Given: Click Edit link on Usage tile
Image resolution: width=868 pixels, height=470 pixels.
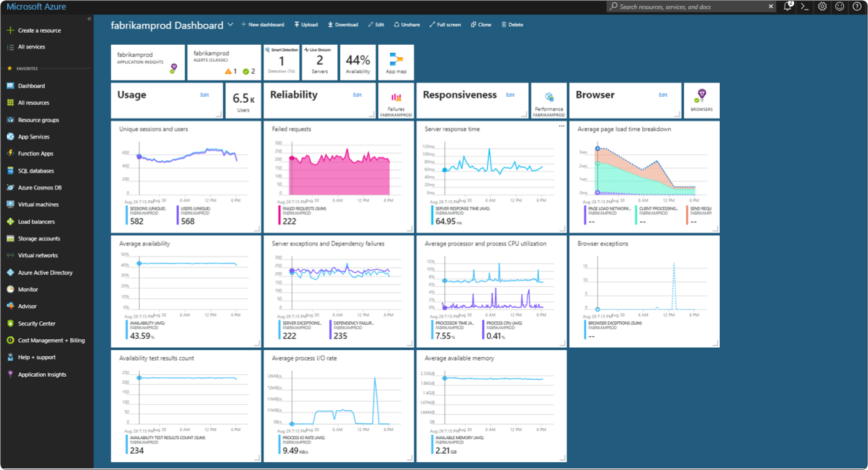Looking at the screenshot, I should 205,95.
